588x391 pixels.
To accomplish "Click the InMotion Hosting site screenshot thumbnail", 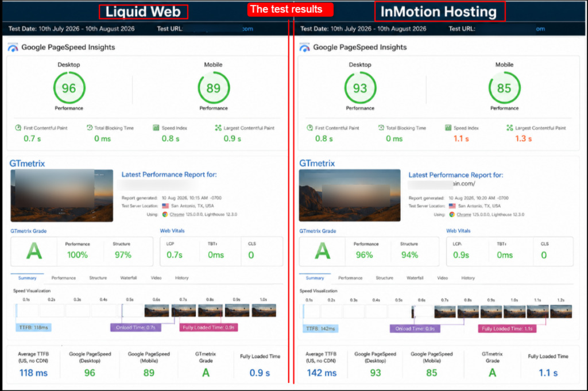I will (350, 195).
